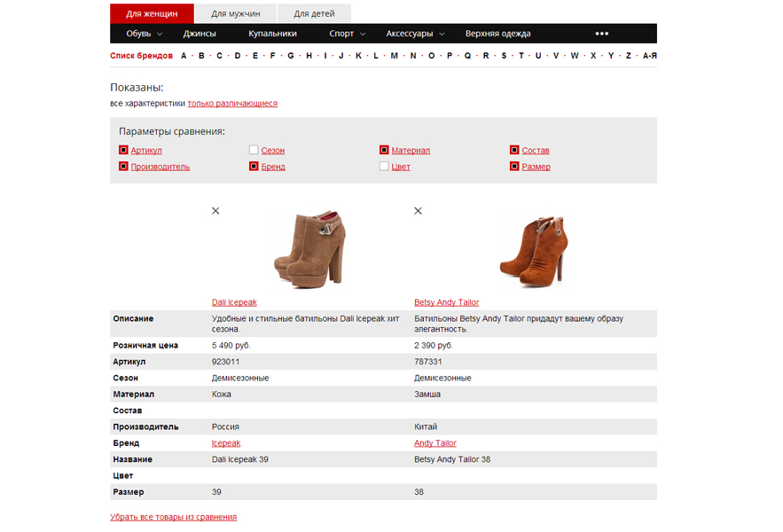Click the Dali Icepeak 39 name cell
Screen dimensions: 783x532
pyautogui.click(x=239, y=459)
